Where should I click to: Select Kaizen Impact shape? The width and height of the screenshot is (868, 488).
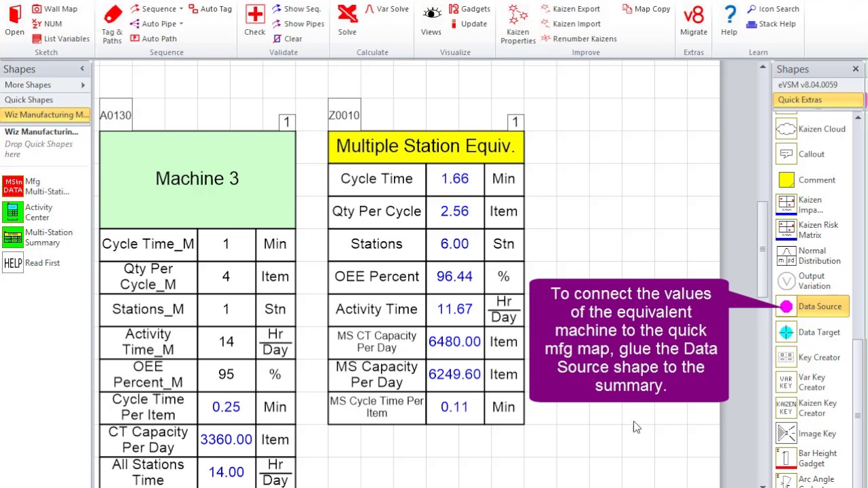[800, 205]
